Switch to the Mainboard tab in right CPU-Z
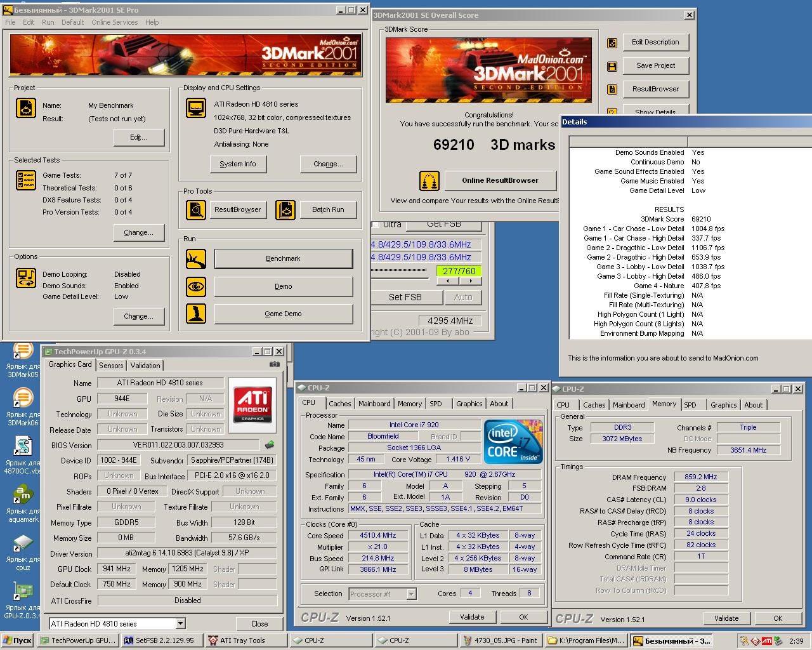This screenshot has height=650, width=812. click(x=629, y=405)
